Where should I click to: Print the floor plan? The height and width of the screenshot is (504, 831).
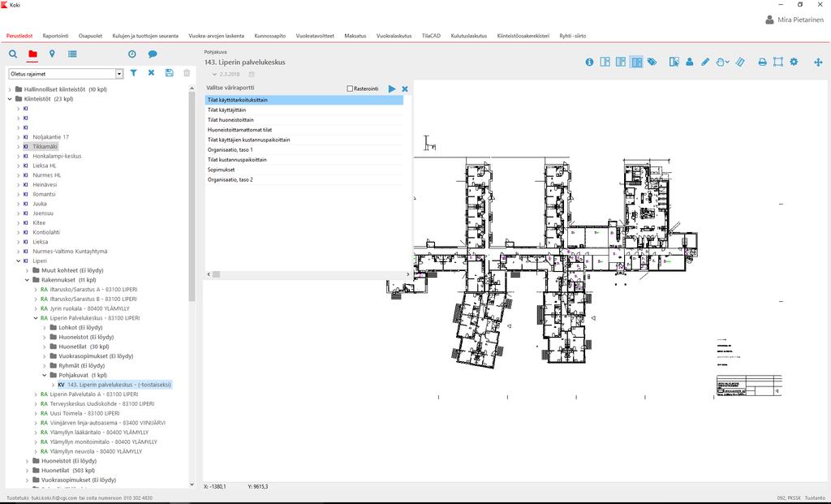coord(762,62)
